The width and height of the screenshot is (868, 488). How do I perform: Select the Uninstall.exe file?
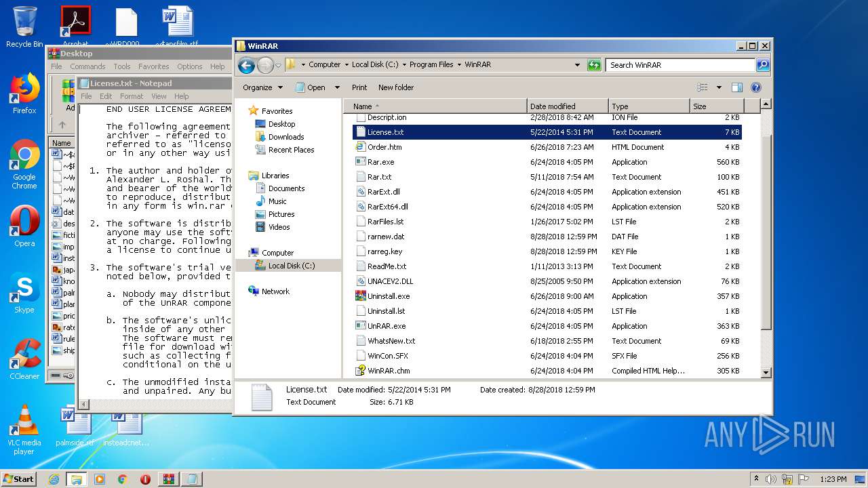coord(547,296)
